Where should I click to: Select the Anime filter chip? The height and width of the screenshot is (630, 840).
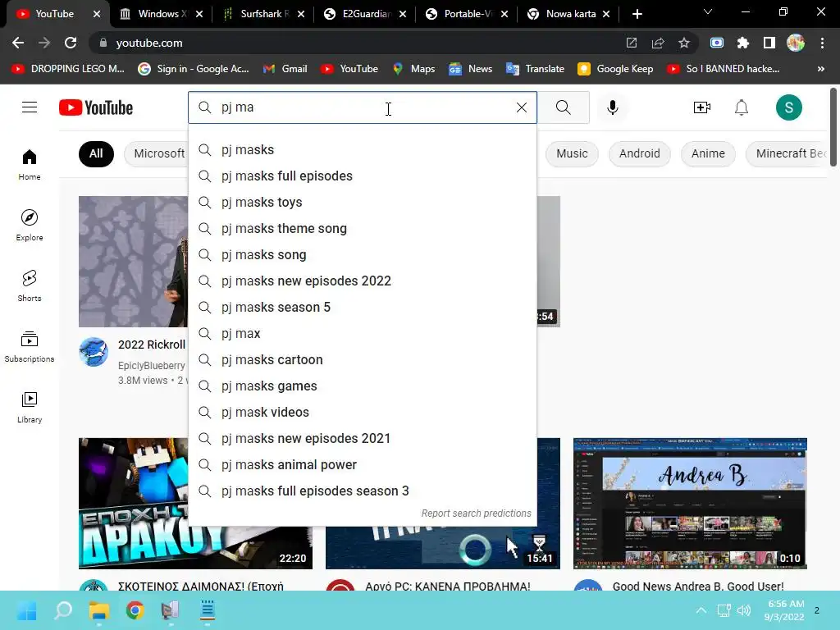pyautogui.click(x=708, y=153)
